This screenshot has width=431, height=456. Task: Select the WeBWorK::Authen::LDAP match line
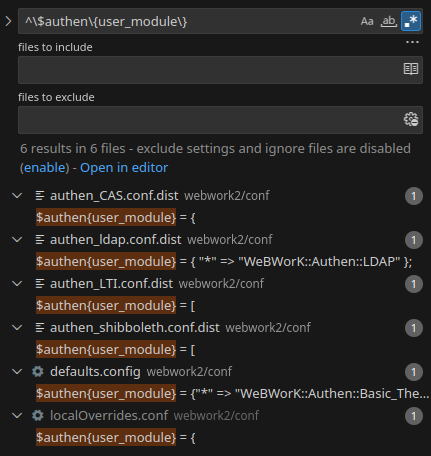coord(224,262)
